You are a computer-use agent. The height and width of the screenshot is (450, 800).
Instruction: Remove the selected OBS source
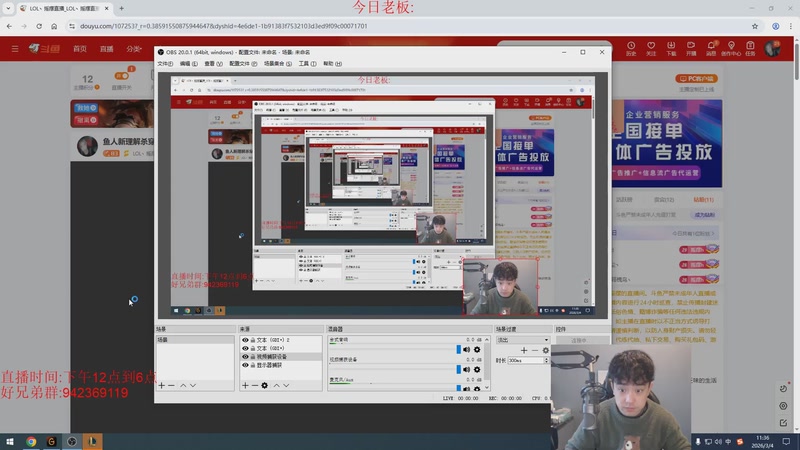click(x=255, y=386)
